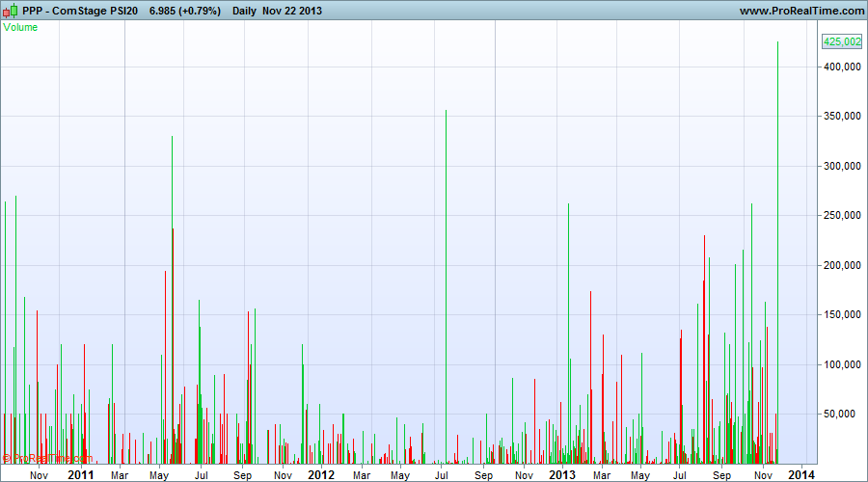
Task: Open the www.ProRealTime.com link
Action: point(801,11)
